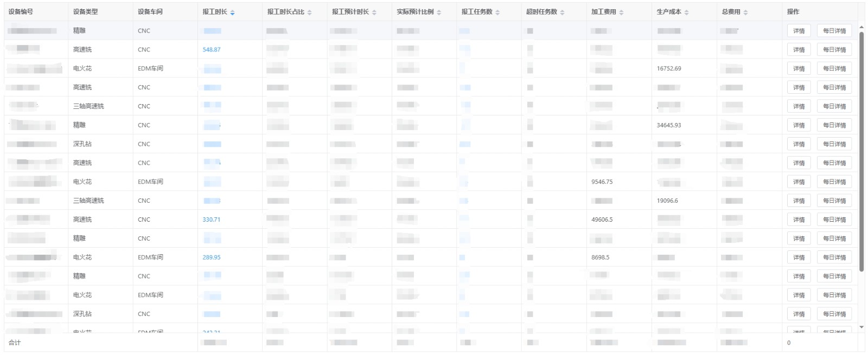Click the 设备车间 column header

point(150,12)
